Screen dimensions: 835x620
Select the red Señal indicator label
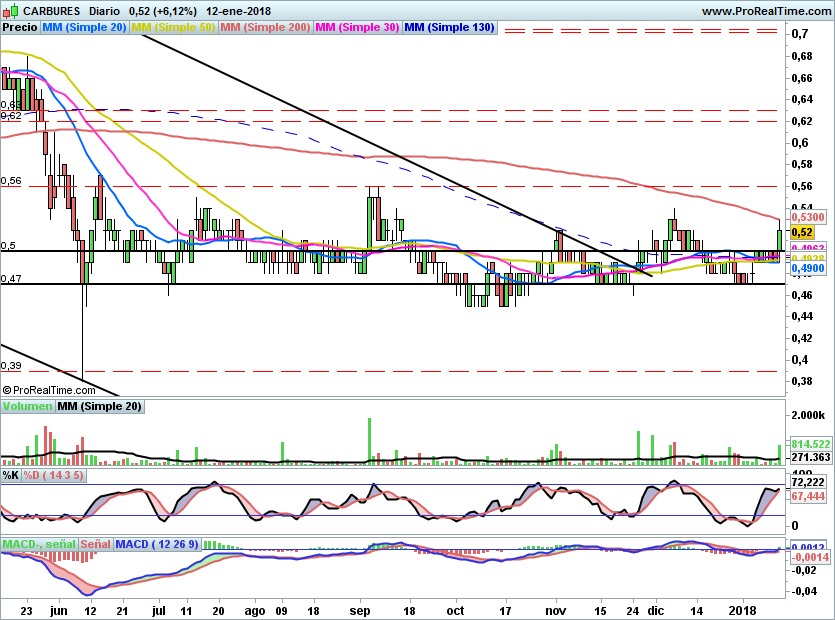point(97,544)
